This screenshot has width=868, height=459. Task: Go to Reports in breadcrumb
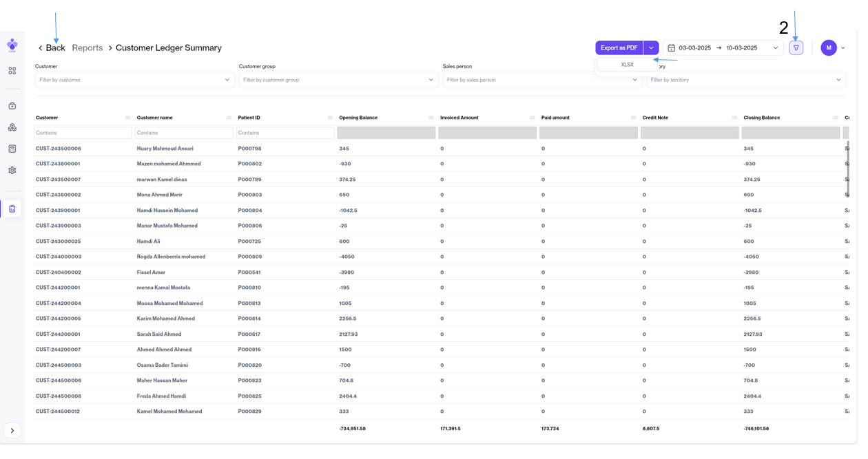coord(87,48)
